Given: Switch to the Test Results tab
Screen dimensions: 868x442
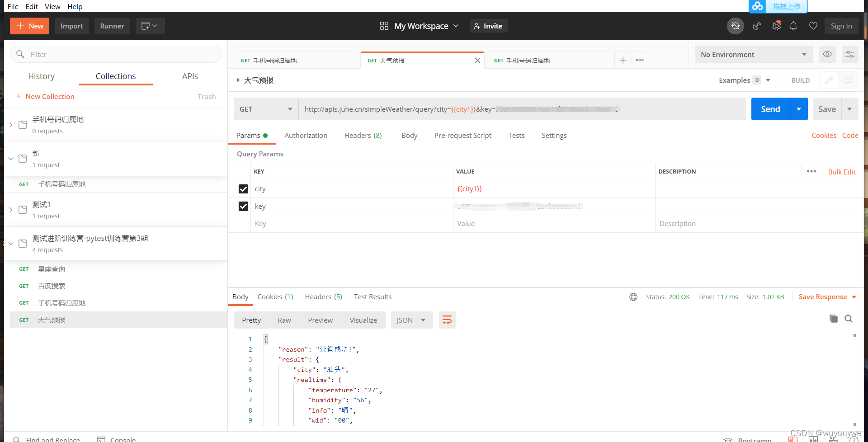Looking at the screenshot, I should (373, 297).
